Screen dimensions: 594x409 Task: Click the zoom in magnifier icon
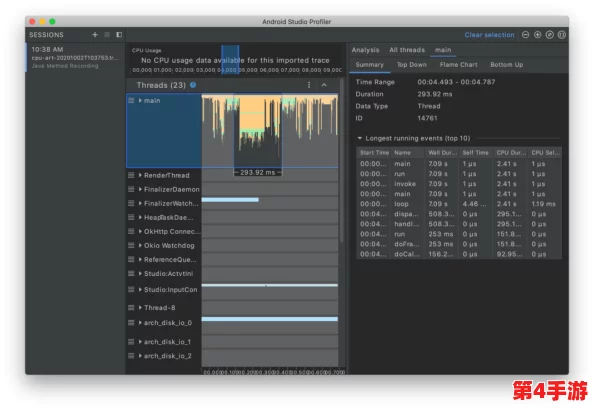click(538, 35)
